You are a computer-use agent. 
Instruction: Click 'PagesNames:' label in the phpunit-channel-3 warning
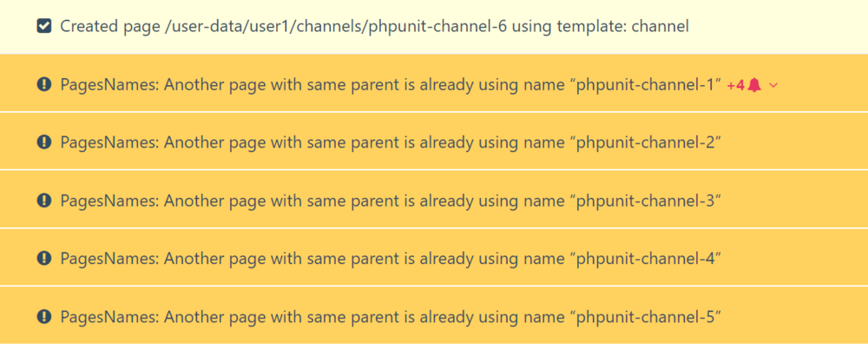click(x=109, y=201)
